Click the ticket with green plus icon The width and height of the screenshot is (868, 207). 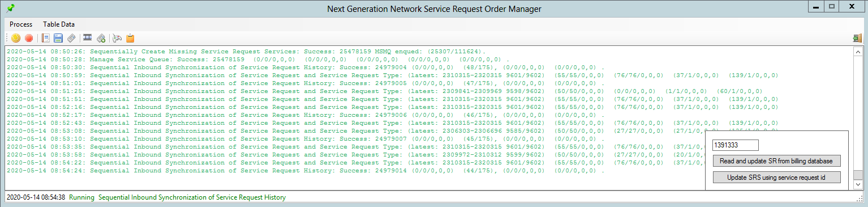click(101, 38)
